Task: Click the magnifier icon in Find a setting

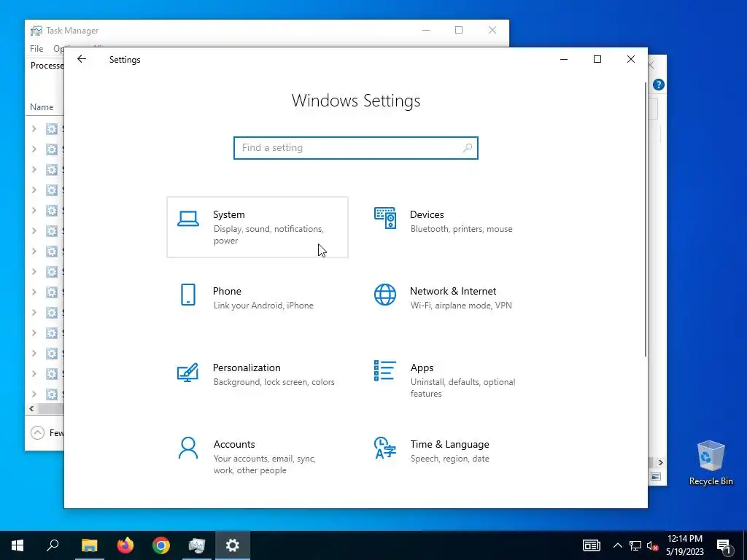Action: (x=468, y=147)
